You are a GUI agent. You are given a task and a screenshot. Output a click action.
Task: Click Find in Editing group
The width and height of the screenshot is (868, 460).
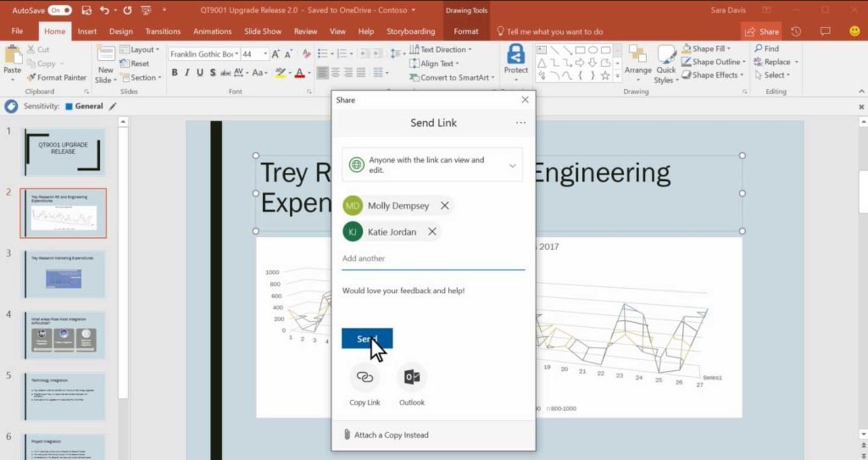pos(766,49)
